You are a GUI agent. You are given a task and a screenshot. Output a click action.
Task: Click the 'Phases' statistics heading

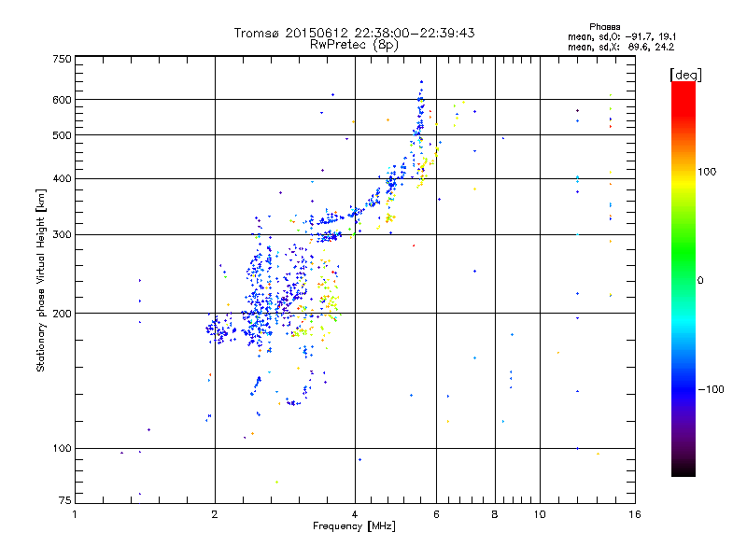[x=604, y=27]
